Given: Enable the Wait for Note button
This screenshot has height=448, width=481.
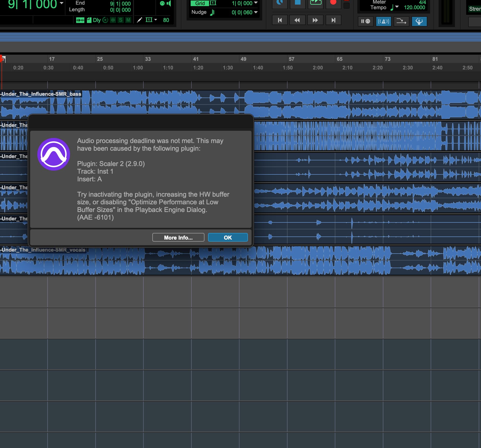Looking at the screenshot, I should 365,21.
